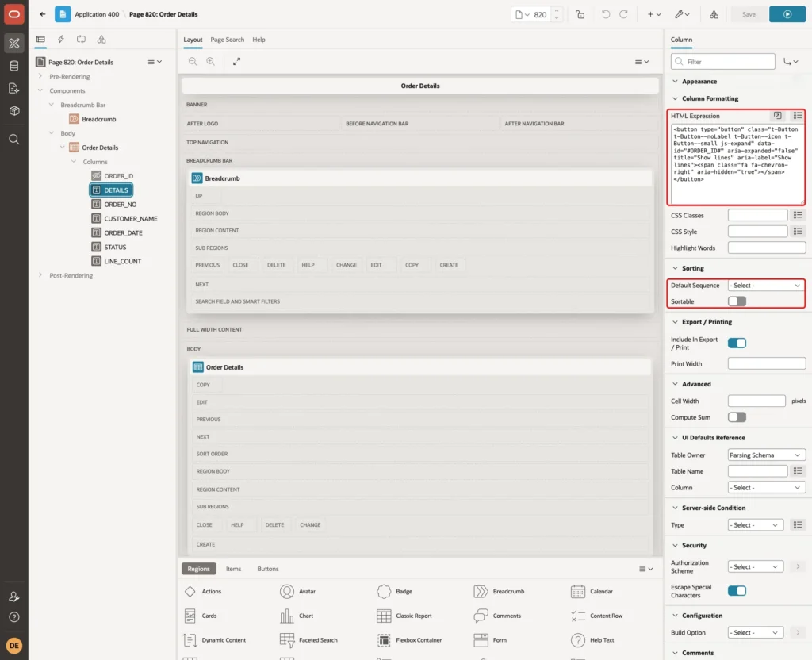Select ORDER_NO column in the tree
Viewport: 812px width, 660px height.
(121, 205)
